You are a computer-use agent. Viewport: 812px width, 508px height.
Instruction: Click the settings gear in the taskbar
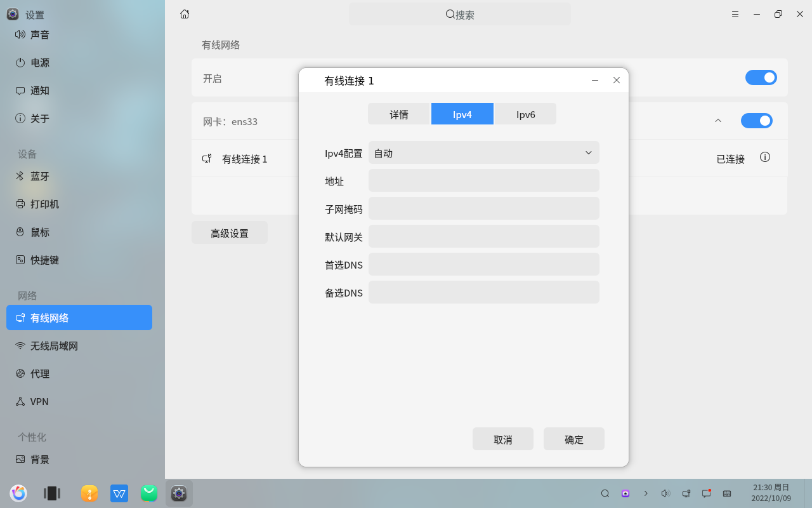[179, 493]
